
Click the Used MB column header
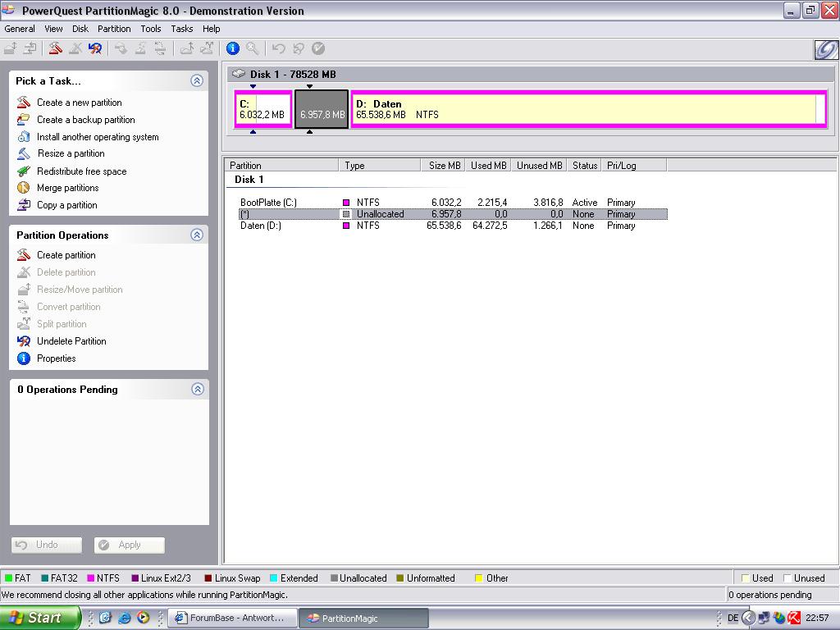point(487,165)
